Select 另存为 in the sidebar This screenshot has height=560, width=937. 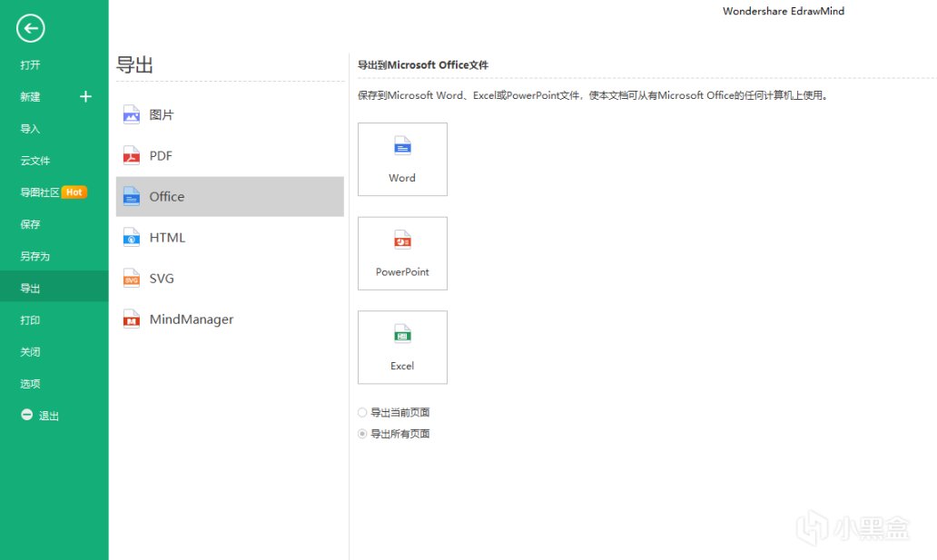tap(35, 256)
